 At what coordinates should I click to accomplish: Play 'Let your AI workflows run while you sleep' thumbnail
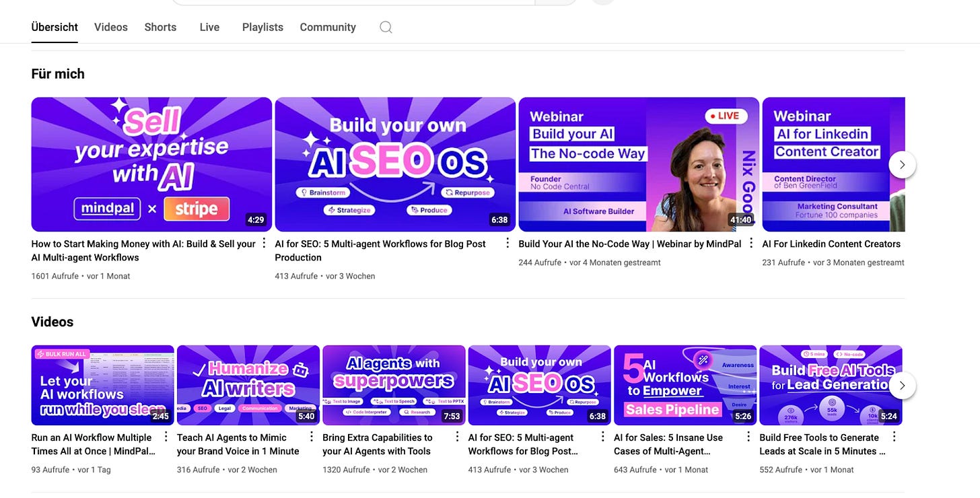(103, 386)
